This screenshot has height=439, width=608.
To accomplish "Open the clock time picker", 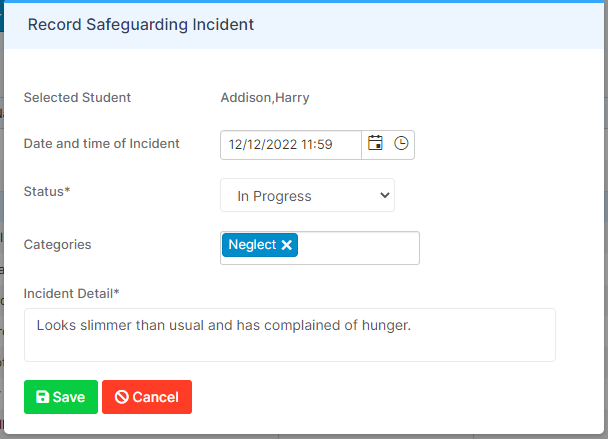I will pos(401,143).
